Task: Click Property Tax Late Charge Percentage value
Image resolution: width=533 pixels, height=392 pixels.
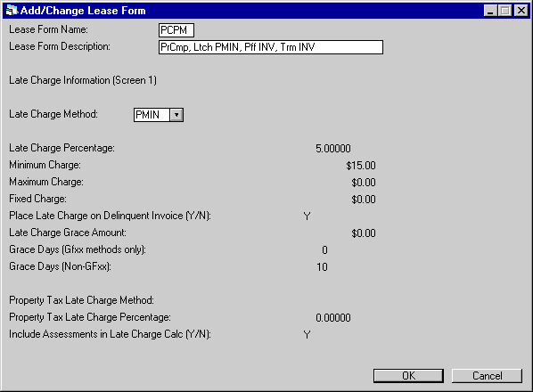Action: pyautogui.click(x=332, y=317)
